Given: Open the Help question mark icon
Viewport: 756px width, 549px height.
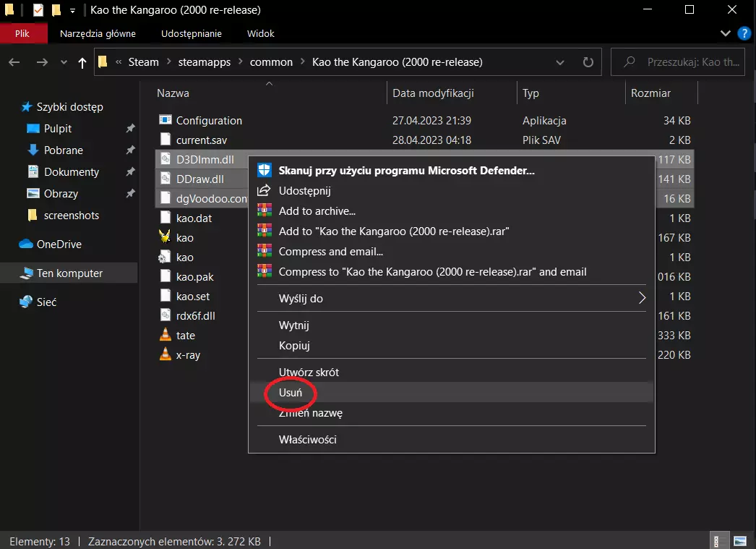Looking at the screenshot, I should click(743, 33).
